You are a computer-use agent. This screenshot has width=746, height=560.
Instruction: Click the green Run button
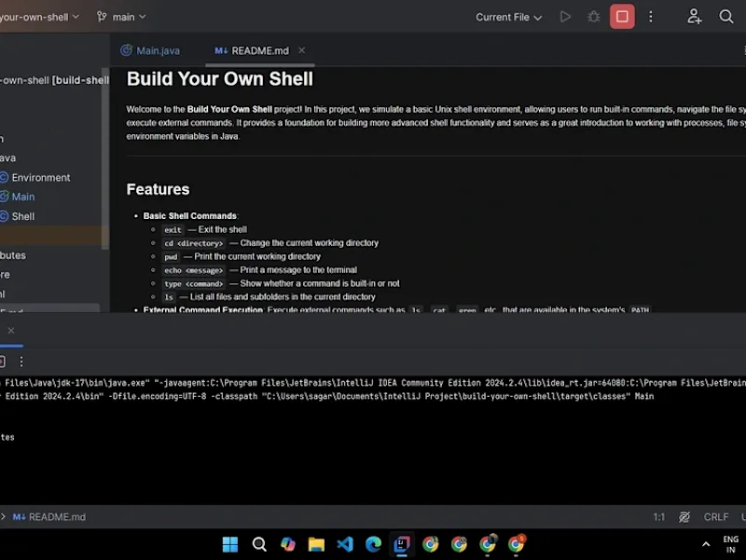565,17
